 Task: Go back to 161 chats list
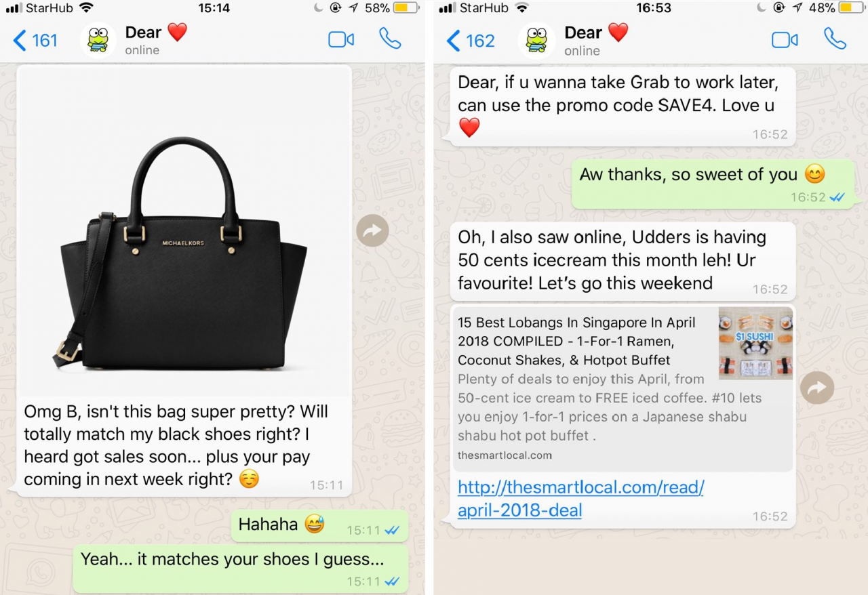(36, 41)
